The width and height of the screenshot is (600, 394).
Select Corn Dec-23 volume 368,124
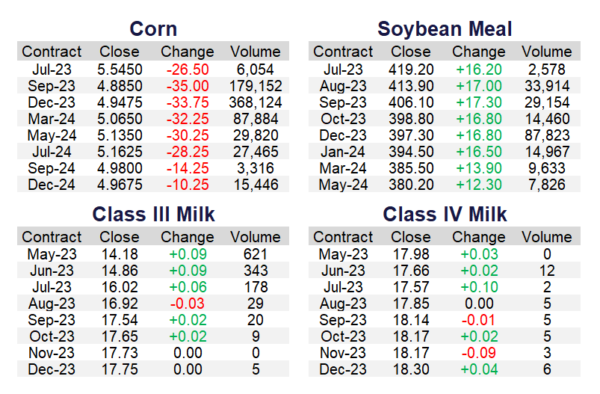(255, 103)
